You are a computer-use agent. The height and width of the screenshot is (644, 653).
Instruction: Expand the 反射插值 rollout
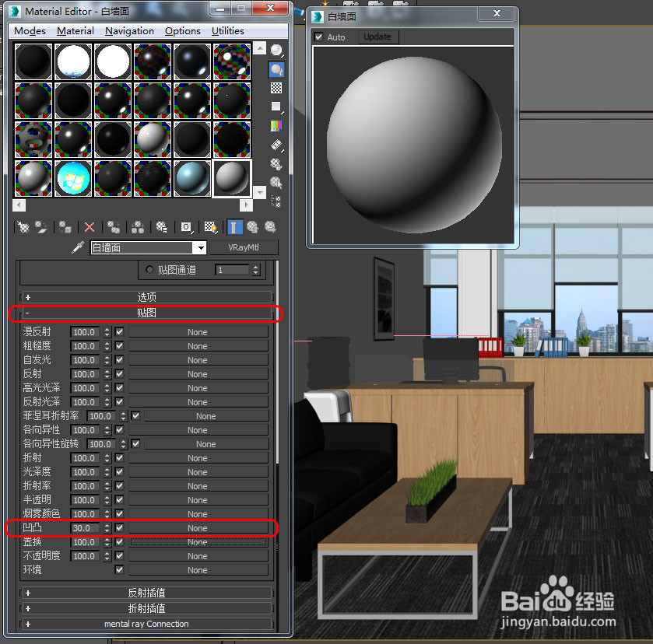pos(147,593)
